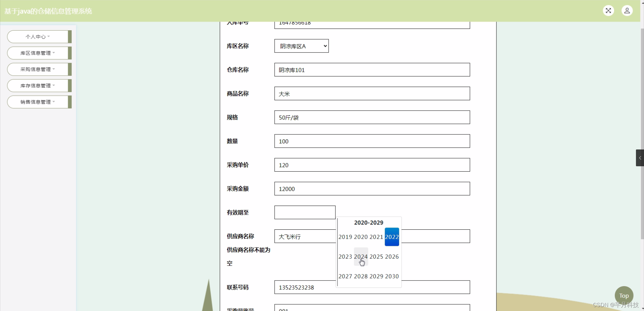Expand the 个人中心 sidebar menu
The width and height of the screenshot is (644, 311).
[38, 37]
